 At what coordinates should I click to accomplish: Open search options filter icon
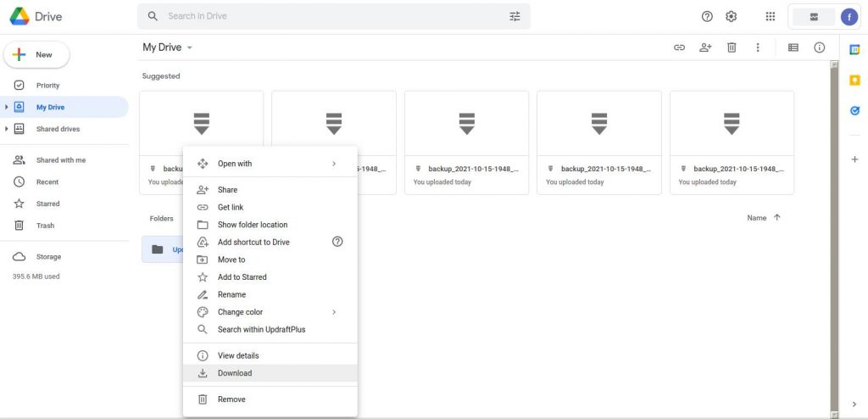click(x=515, y=16)
